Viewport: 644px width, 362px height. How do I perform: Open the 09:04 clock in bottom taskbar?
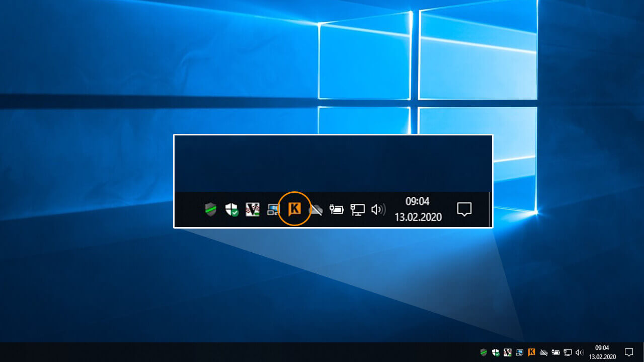click(602, 352)
